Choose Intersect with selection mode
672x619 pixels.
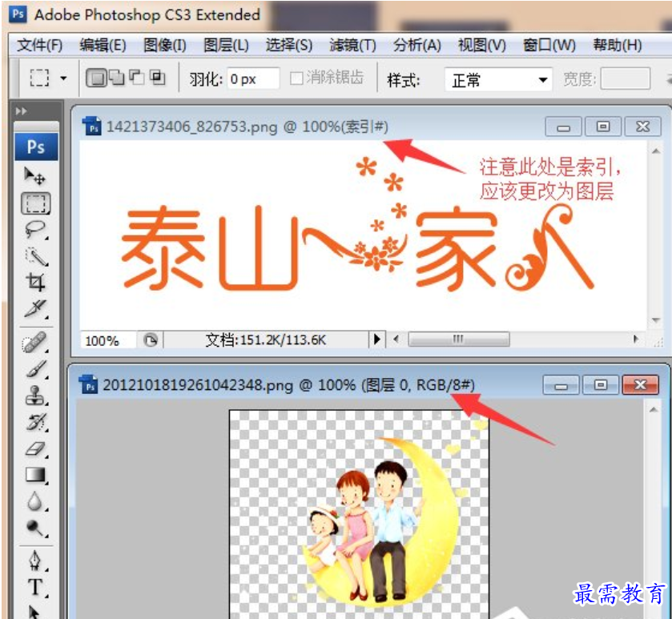click(157, 78)
